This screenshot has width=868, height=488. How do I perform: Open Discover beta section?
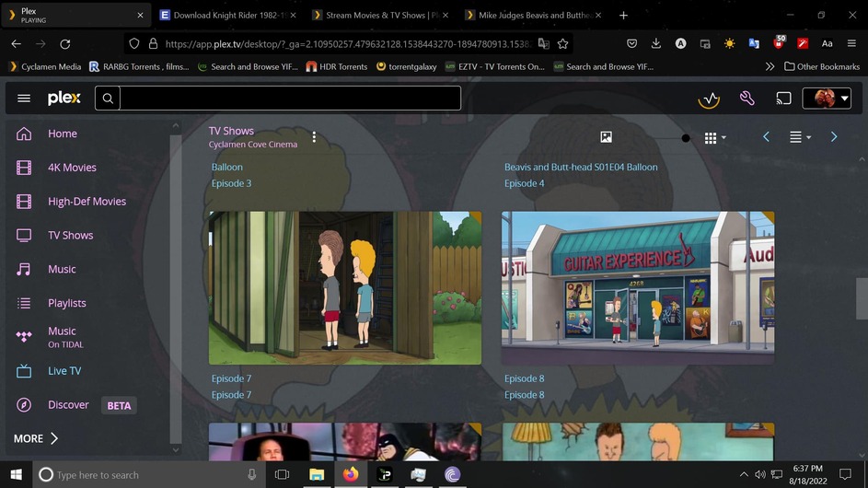tap(68, 405)
